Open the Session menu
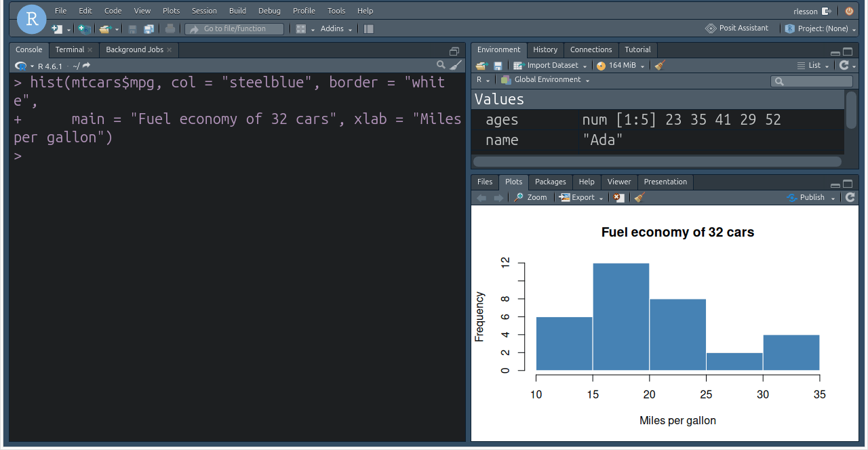 pos(204,11)
